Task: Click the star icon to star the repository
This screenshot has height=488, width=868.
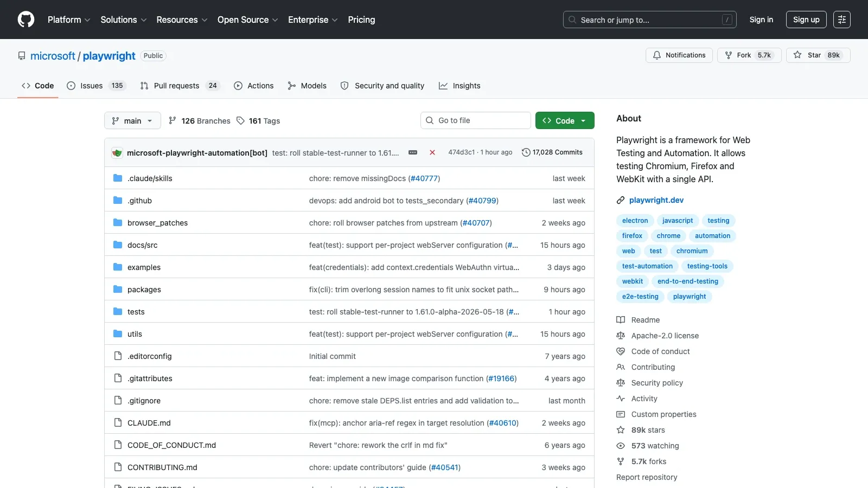Action: [797, 55]
